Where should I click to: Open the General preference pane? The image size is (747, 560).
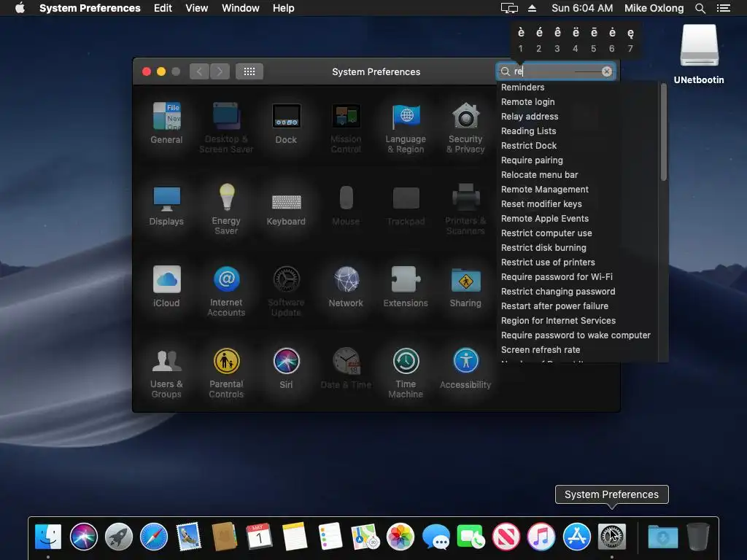tap(166, 122)
